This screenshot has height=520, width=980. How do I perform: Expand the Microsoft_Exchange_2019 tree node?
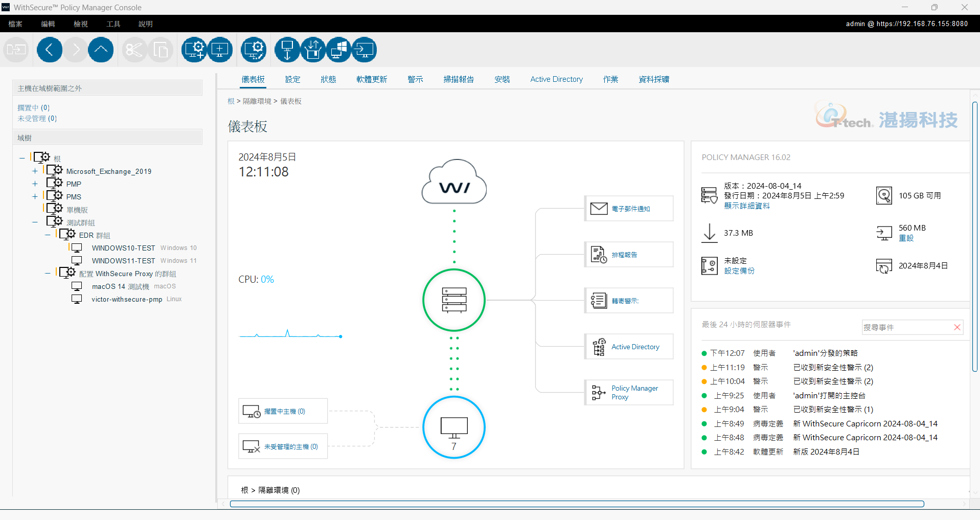pyautogui.click(x=35, y=171)
